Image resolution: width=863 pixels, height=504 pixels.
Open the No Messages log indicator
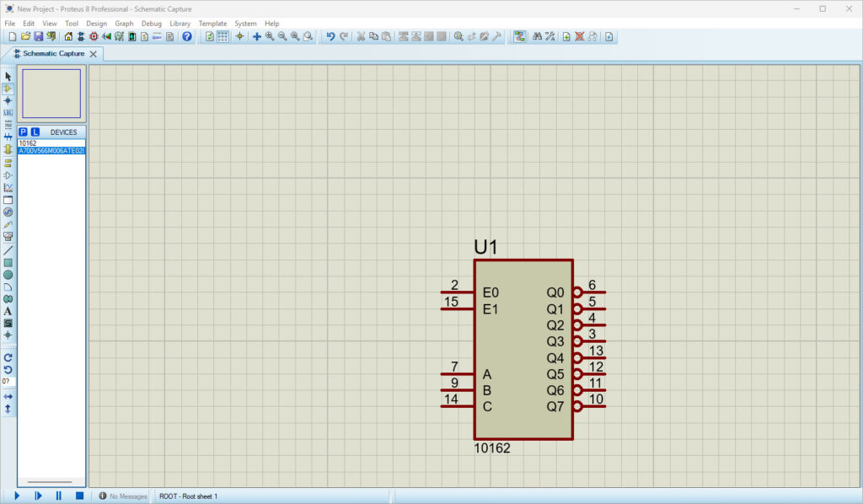123,496
